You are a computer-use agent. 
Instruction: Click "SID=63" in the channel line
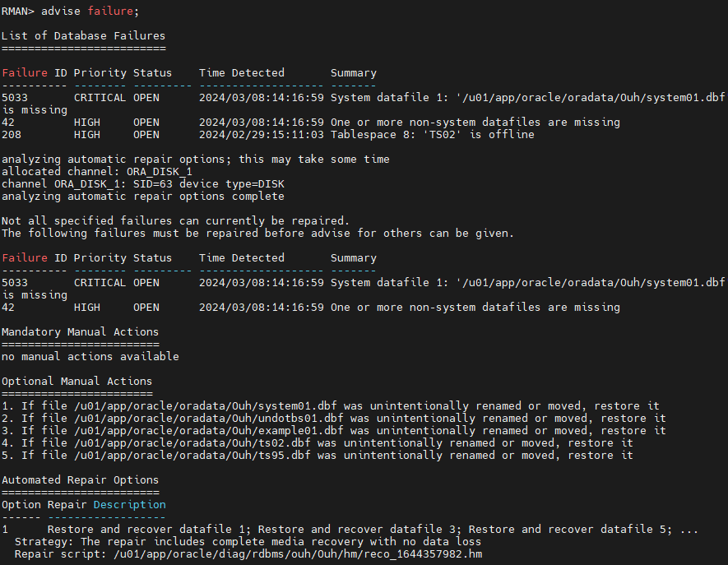pyautogui.click(x=153, y=184)
